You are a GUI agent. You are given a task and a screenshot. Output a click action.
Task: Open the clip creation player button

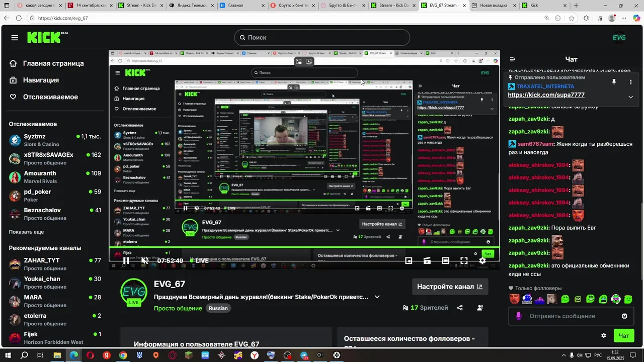click(427, 260)
